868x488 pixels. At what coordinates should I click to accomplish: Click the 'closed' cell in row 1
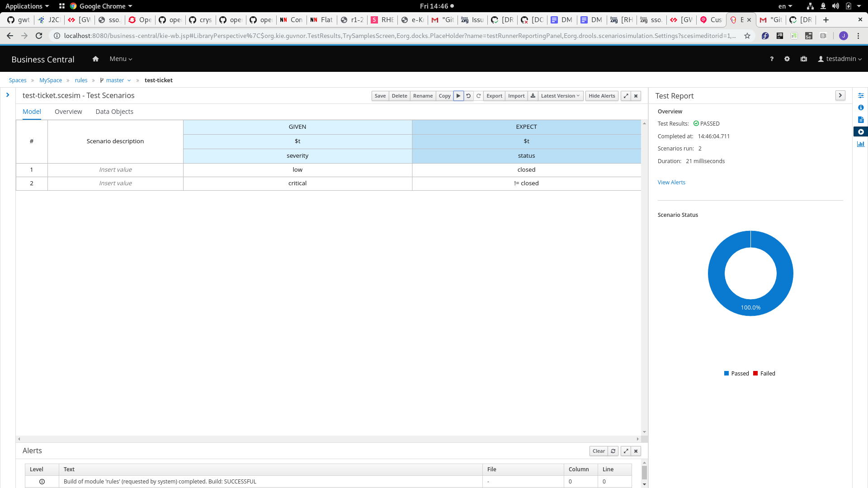(526, 170)
